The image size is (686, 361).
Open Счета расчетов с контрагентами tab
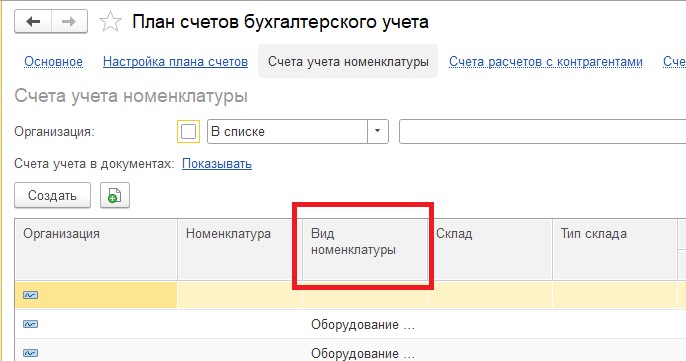click(546, 62)
